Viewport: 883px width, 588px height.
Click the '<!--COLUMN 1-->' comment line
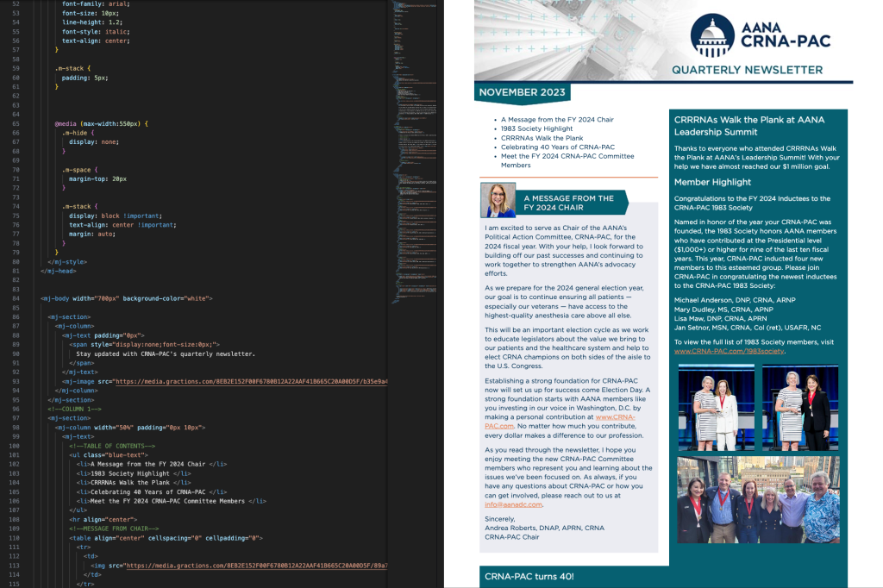tap(74, 409)
